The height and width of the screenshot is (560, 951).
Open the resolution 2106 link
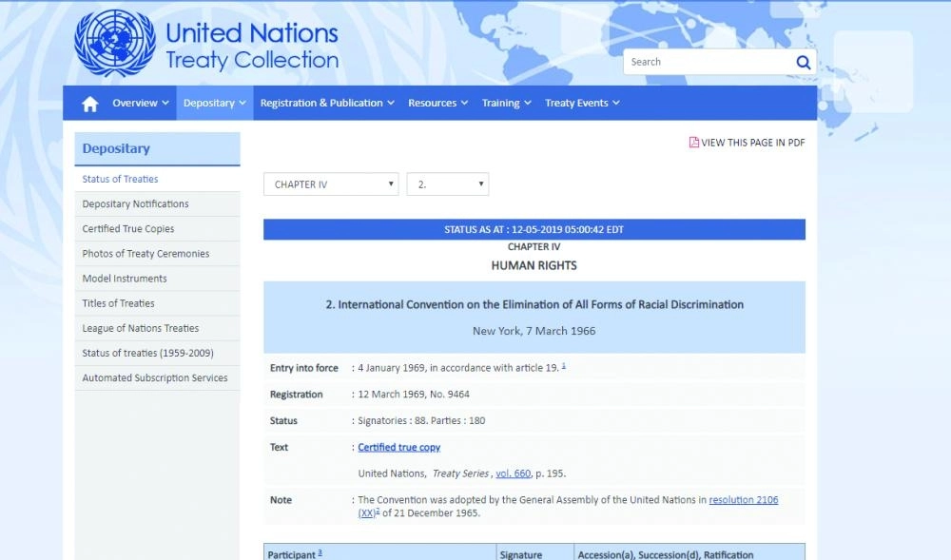[x=743, y=500]
